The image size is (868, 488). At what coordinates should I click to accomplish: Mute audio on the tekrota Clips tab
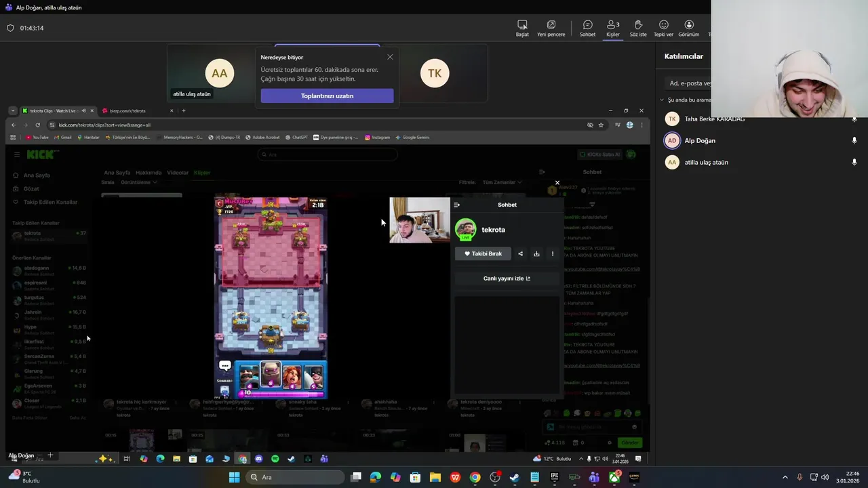(84, 110)
